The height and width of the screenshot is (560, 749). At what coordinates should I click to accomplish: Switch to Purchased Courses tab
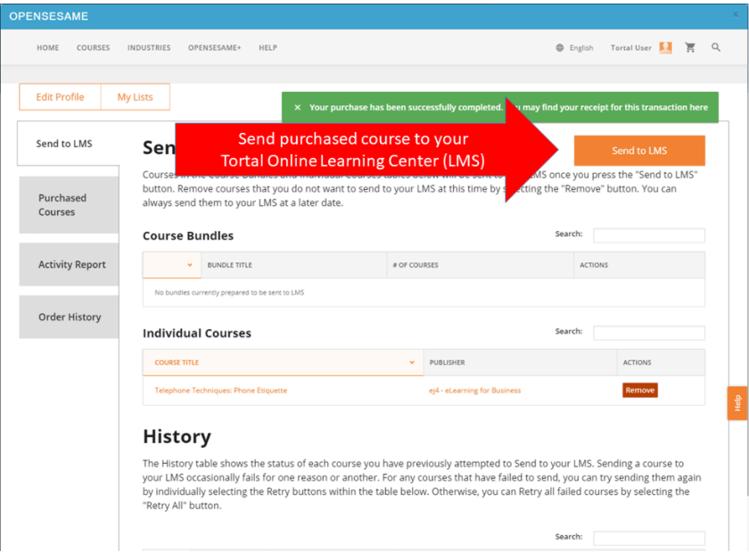[x=69, y=204]
